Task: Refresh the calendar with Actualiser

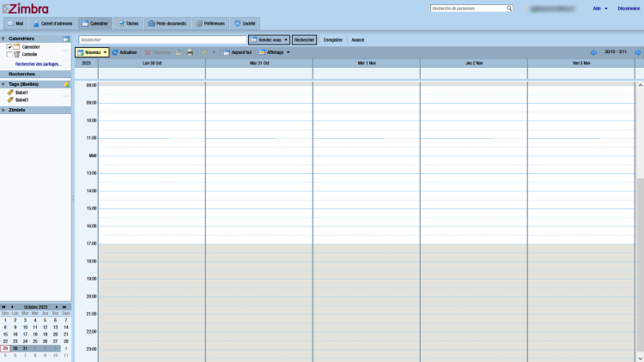Action: point(125,52)
